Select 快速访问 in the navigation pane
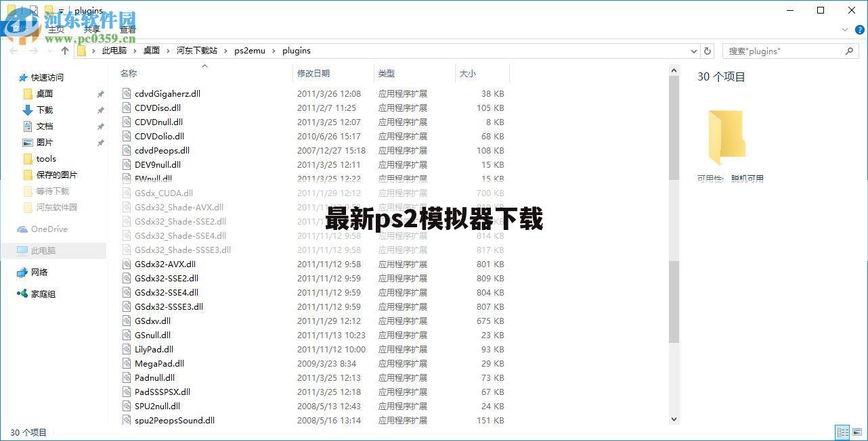The height and width of the screenshot is (441, 868). pos(47,78)
